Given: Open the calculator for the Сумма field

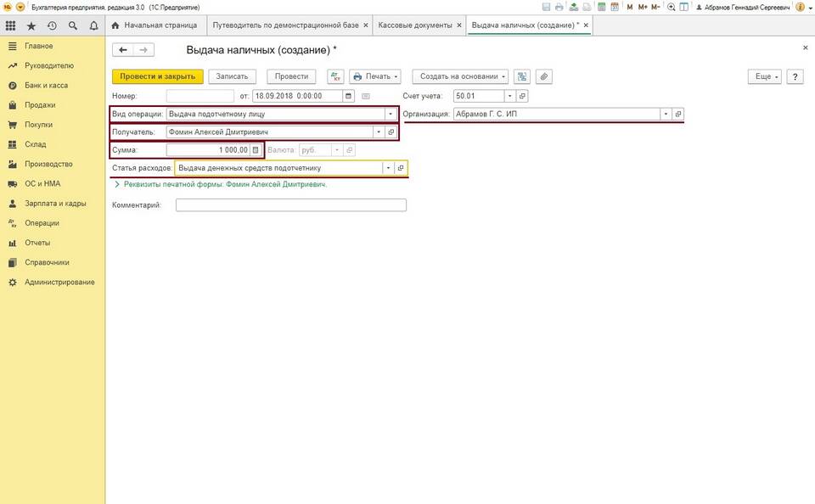Looking at the screenshot, I should 256,150.
